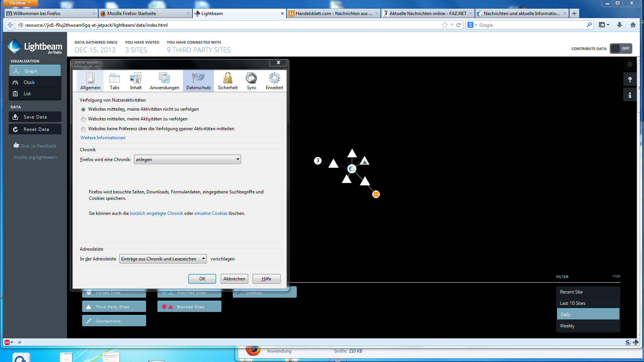Viewport: 644px width, 362px height.
Task: Click the globe icon in Lightbeam sidebar
Action: (x=630, y=64)
